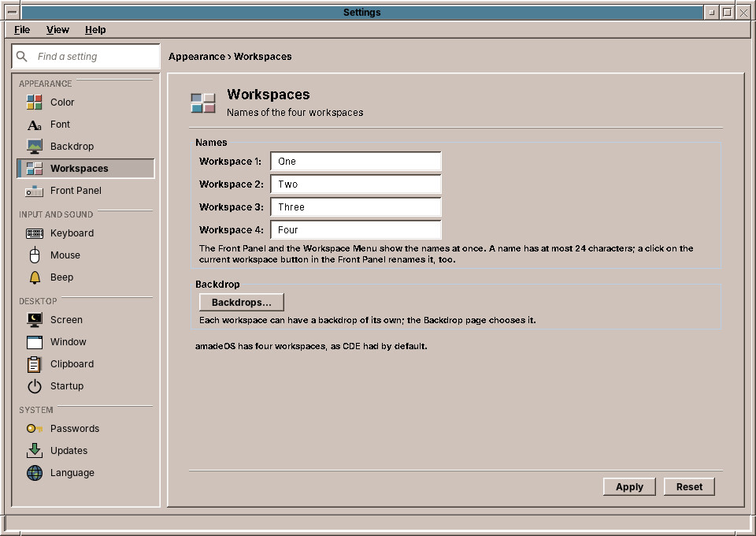
Task: Select the Color label in sidebar
Action: pyautogui.click(x=62, y=102)
